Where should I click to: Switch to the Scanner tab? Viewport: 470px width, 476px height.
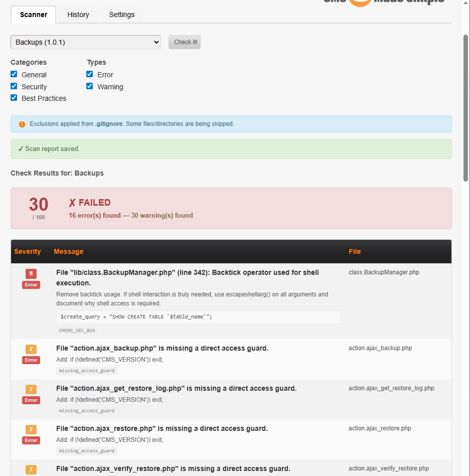pyautogui.click(x=34, y=15)
